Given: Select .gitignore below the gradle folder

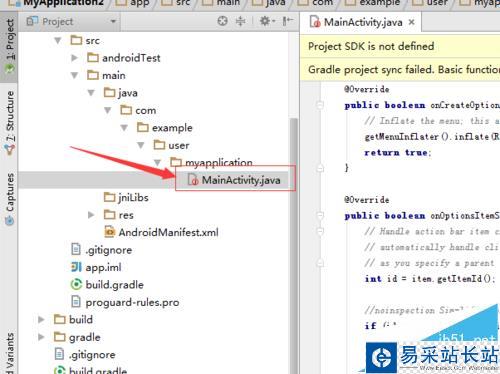Looking at the screenshot, I should 92,355.
